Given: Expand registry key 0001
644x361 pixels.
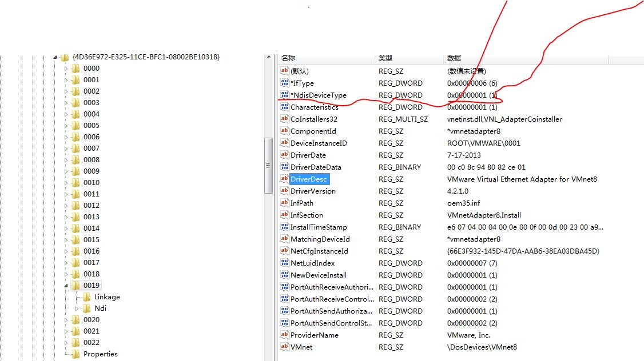Looking at the screenshot, I should (66, 81).
